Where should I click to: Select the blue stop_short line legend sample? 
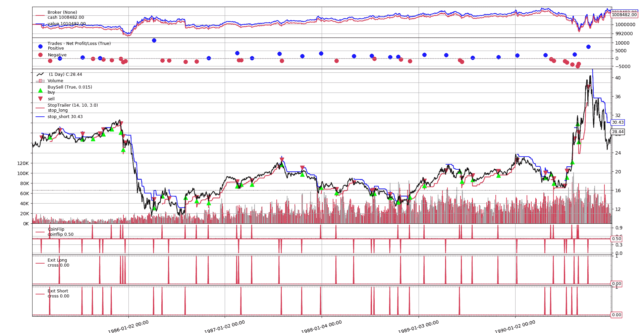click(40, 117)
